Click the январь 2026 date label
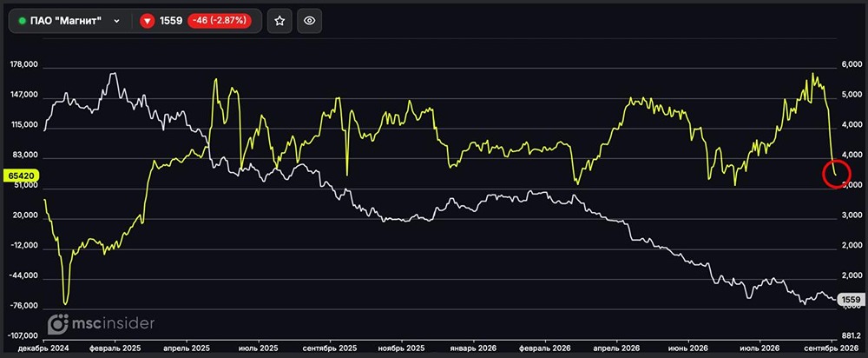The image size is (868, 358). (474, 348)
